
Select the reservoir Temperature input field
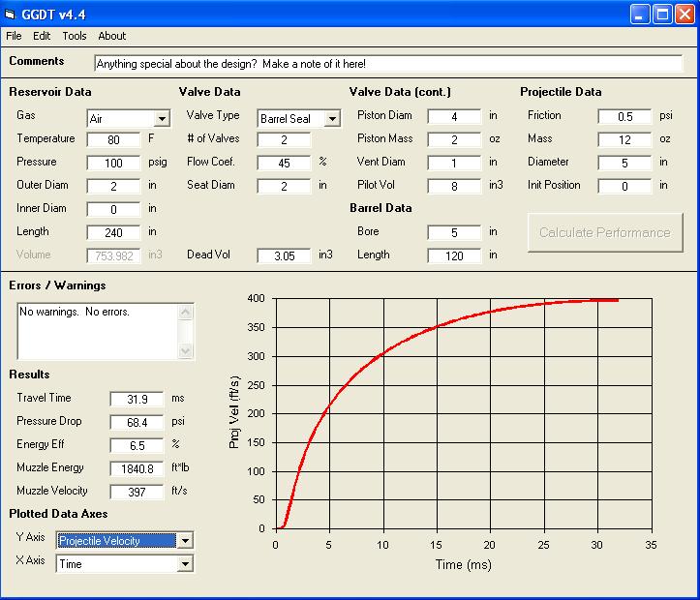(x=113, y=139)
